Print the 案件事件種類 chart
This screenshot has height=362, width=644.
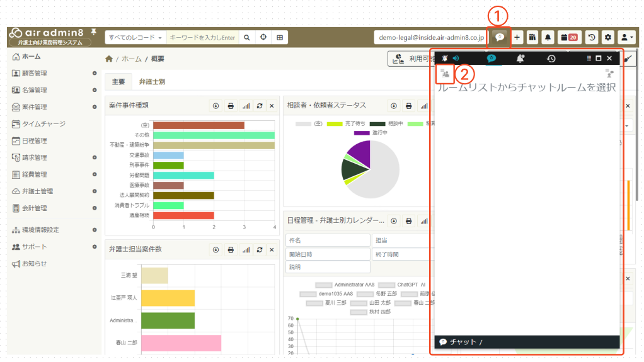pos(231,106)
